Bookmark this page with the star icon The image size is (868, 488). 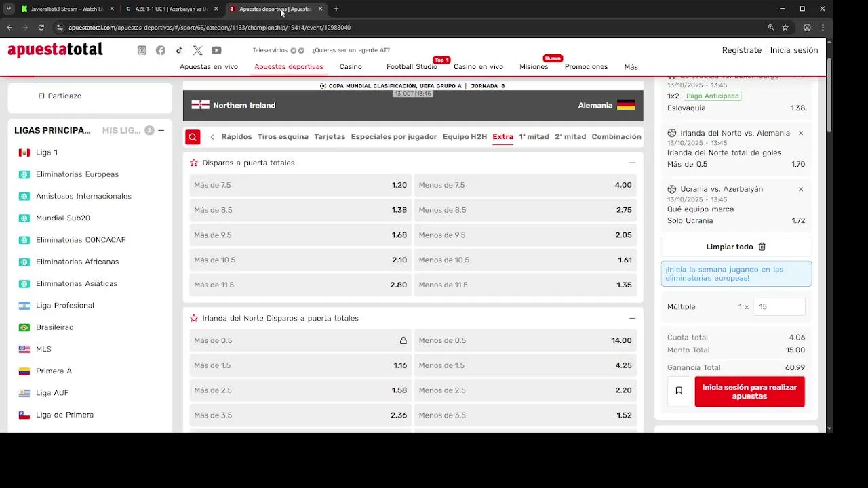[x=785, y=28]
